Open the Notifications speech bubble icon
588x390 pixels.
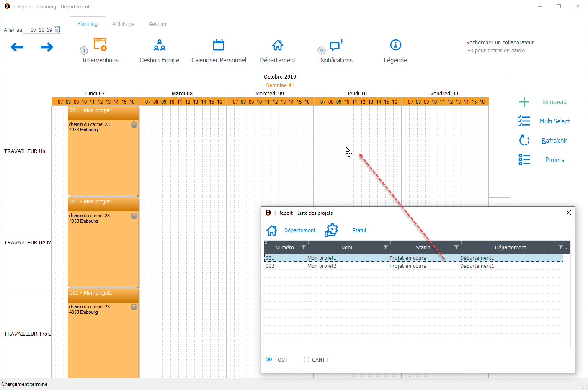click(336, 45)
